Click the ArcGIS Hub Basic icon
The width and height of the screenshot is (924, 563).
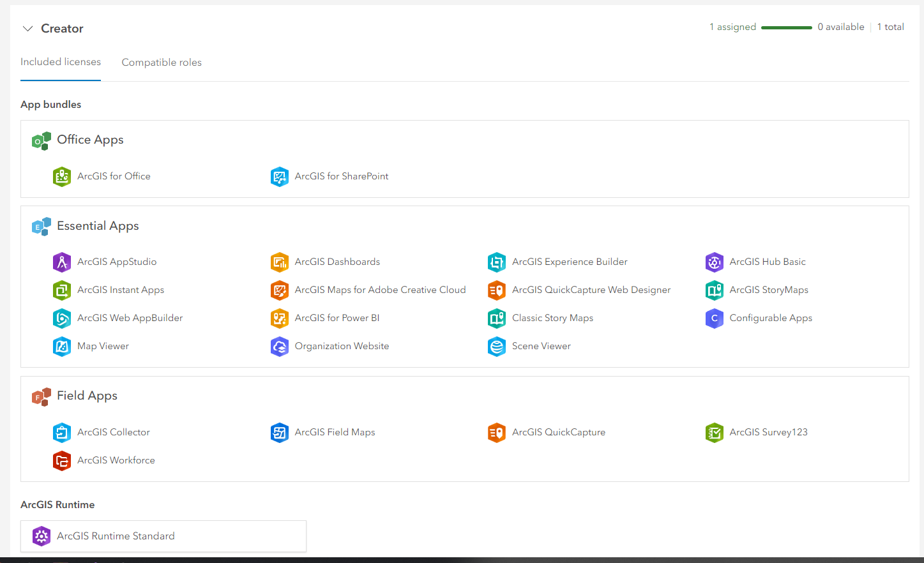tap(714, 262)
